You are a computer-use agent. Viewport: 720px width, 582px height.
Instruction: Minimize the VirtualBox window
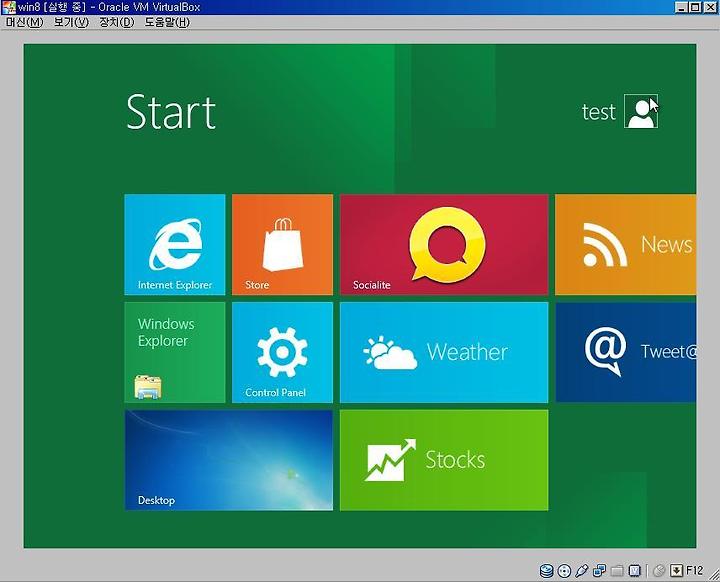681,7
